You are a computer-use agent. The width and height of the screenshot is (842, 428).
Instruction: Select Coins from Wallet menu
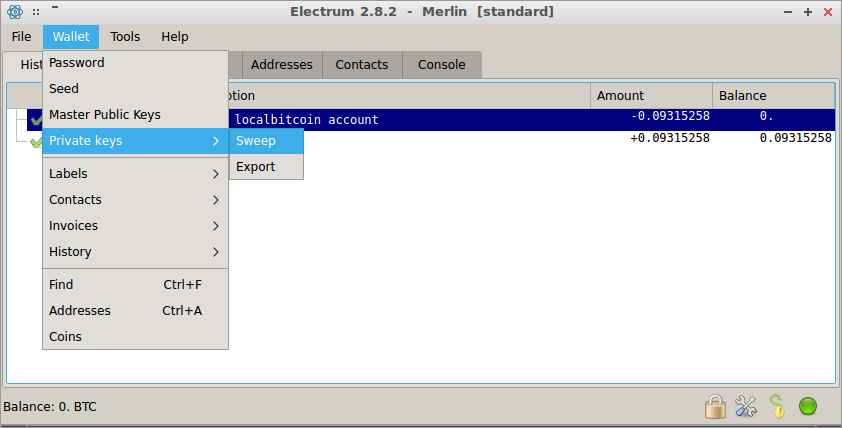pyautogui.click(x=135, y=336)
